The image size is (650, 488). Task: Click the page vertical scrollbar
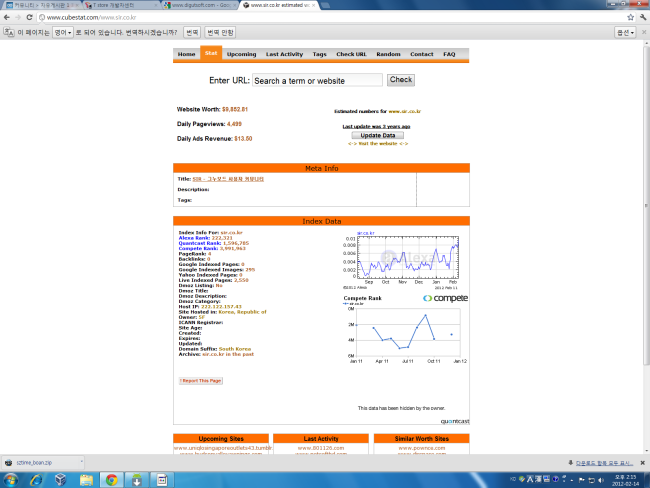point(646,206)
